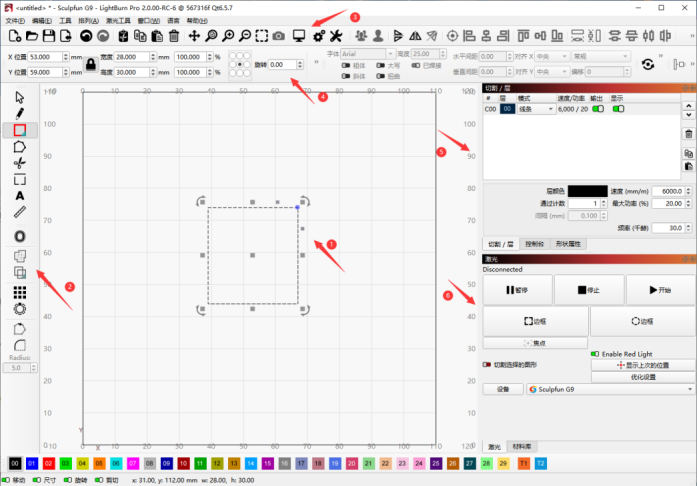Screen dimensions: 697x486
Task: Open the 文件(F) menu
Action: click(x=15, y=21)
